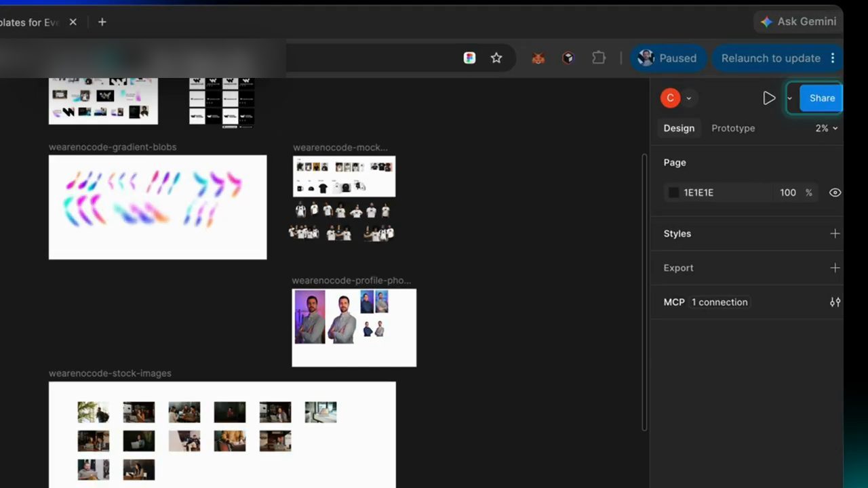Viewport: 868px width, 488px height.
Task: Click the T-shirt mockups frame
Action: tap(344, 177)
